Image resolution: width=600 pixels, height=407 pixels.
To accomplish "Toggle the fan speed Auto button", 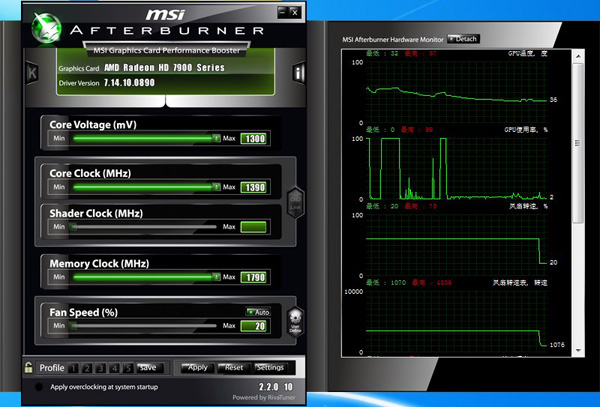I will tap(258, 312).
